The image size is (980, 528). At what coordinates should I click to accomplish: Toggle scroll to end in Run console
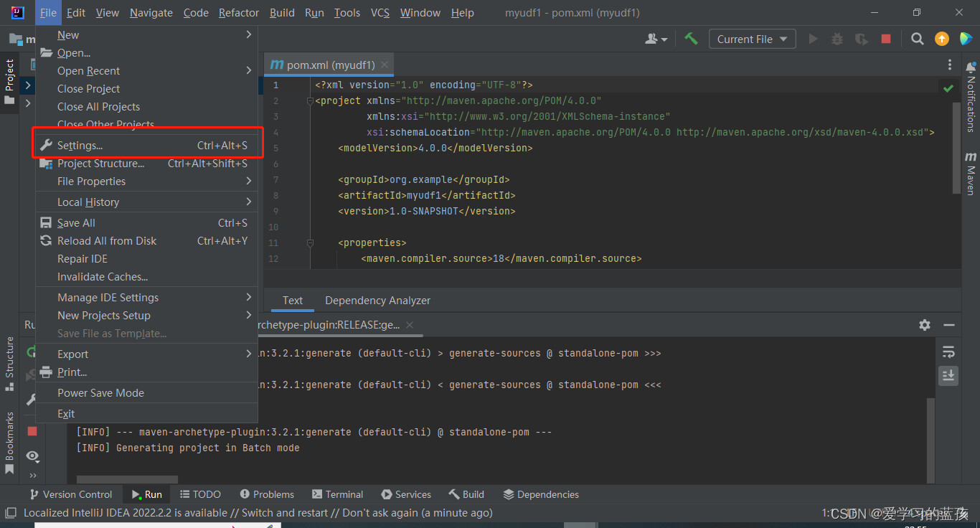click(x=948, y=375)
